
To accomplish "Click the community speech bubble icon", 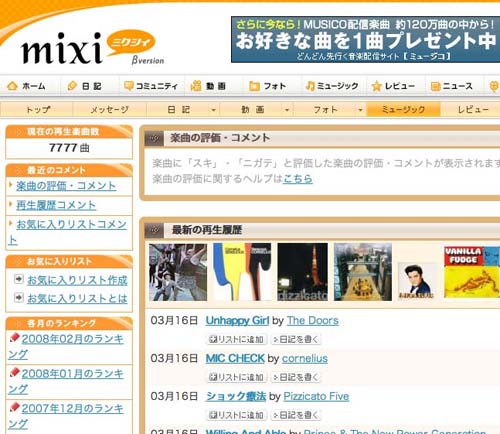I will (x=129, y=86).
